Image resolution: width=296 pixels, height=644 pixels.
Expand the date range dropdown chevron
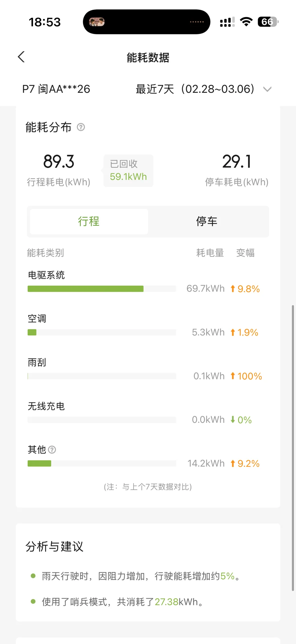pyautogui.click(x=267, y=89)
